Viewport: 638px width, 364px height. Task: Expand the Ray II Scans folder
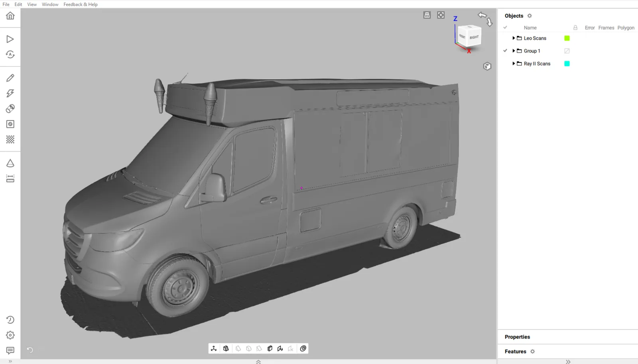pyautogui.click(x=514, y=64)
